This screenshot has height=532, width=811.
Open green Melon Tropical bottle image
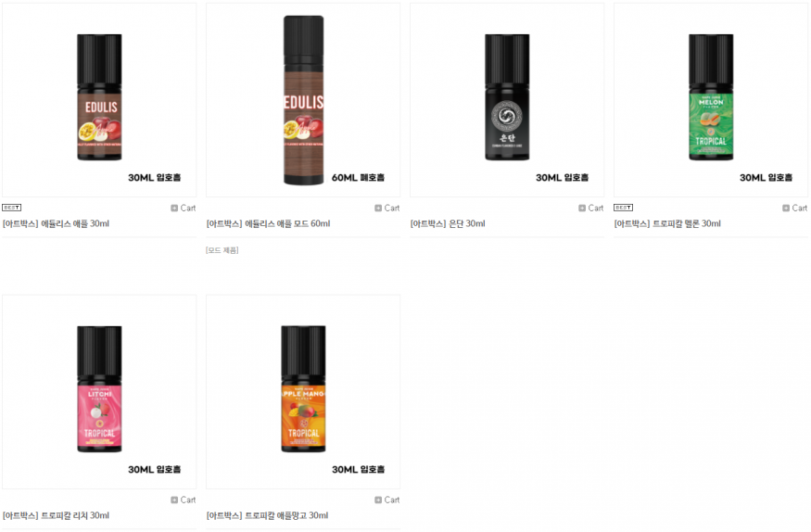click(711, 100)
